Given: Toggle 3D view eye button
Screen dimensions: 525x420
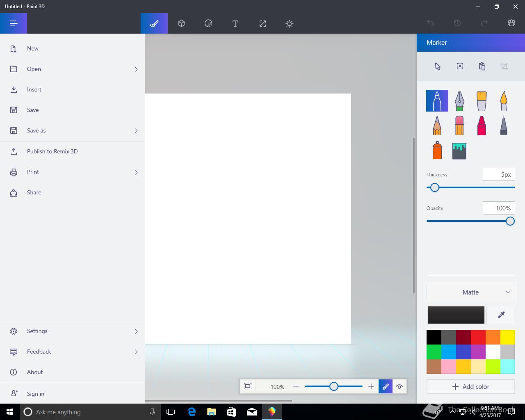Looking at the screenshot, I should pos(399,386).
